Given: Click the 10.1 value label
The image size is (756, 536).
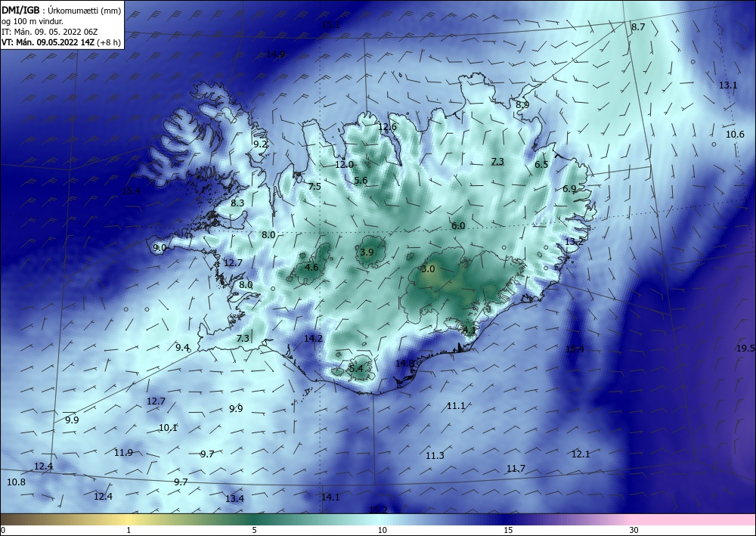Looking at the screenshot, I should 168,428.
